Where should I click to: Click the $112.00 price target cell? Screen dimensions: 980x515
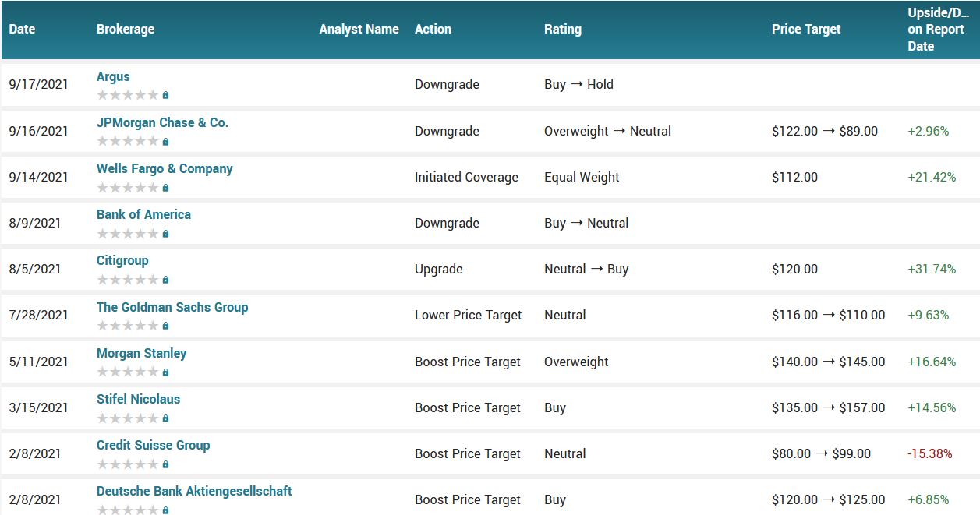point(795,177)
